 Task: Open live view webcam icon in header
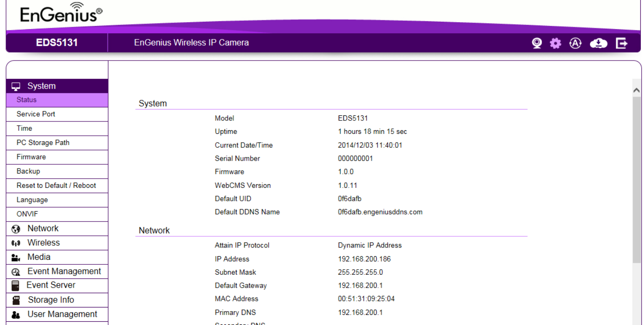point(536,43)
